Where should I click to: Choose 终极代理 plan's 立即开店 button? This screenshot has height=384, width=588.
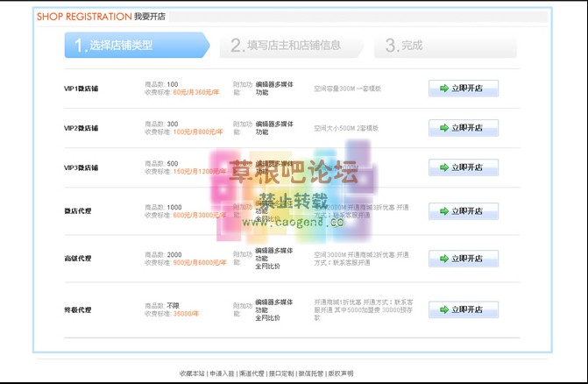tap(463, 309)
